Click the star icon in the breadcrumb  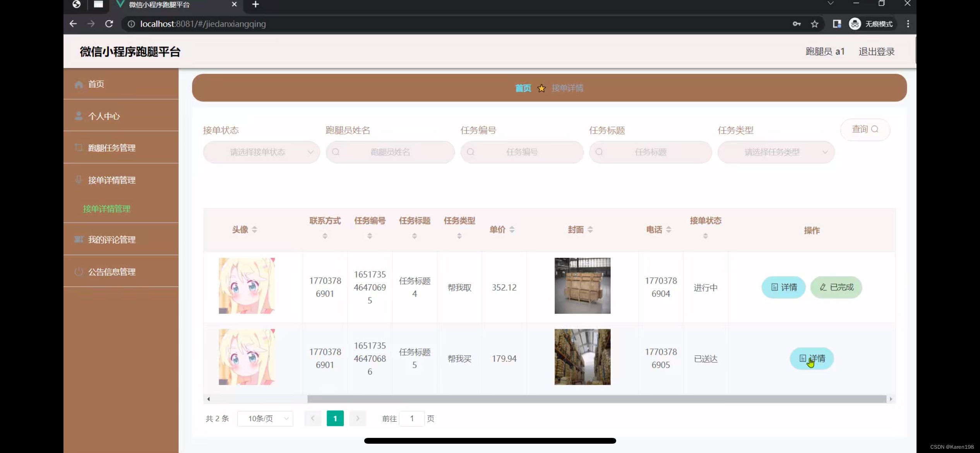[541, 88]
